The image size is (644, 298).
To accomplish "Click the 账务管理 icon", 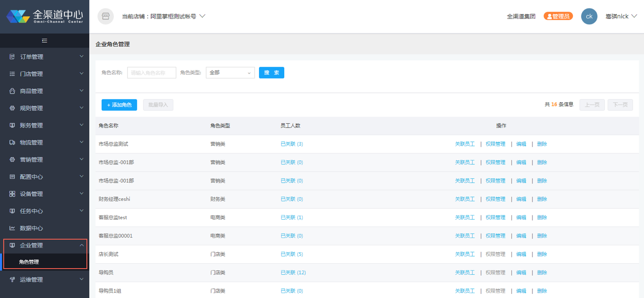I will point(13,125).
